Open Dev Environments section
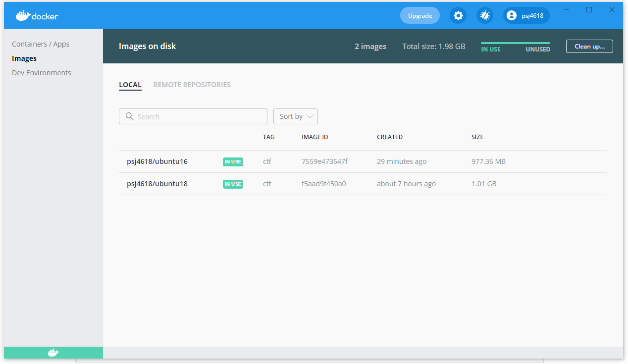 coord(42,73)
